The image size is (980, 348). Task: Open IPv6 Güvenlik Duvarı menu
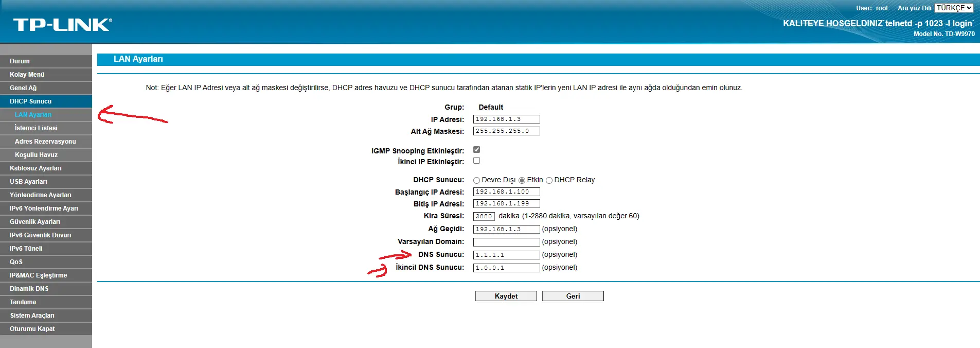(x=46, y=235)
